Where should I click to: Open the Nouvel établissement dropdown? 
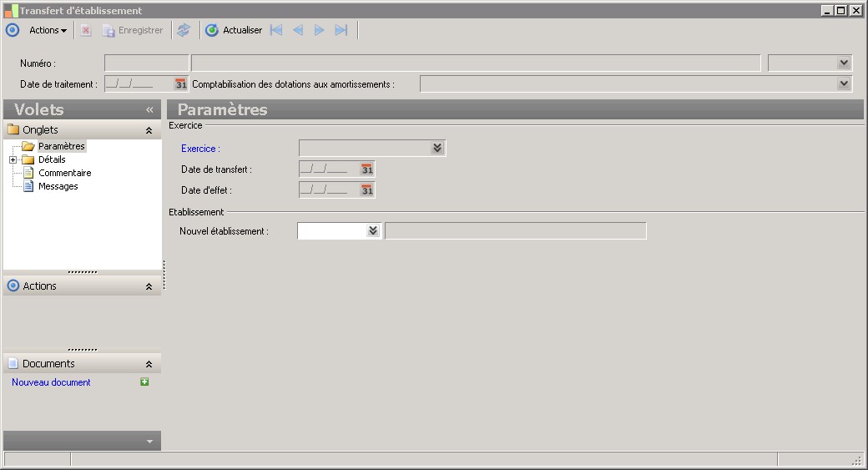(x=373, y=231)
